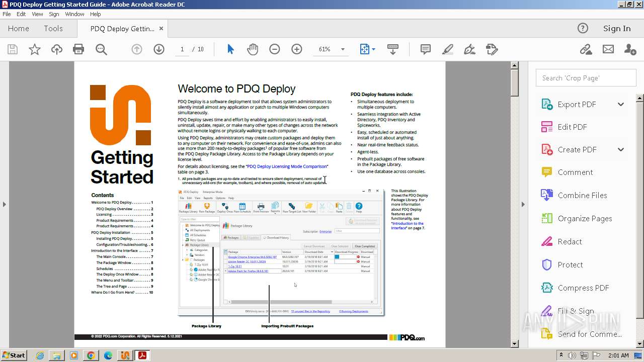This screenshot has width=644, height=362.
Task: Print the document with the printer icon
Action: (78, 49)
